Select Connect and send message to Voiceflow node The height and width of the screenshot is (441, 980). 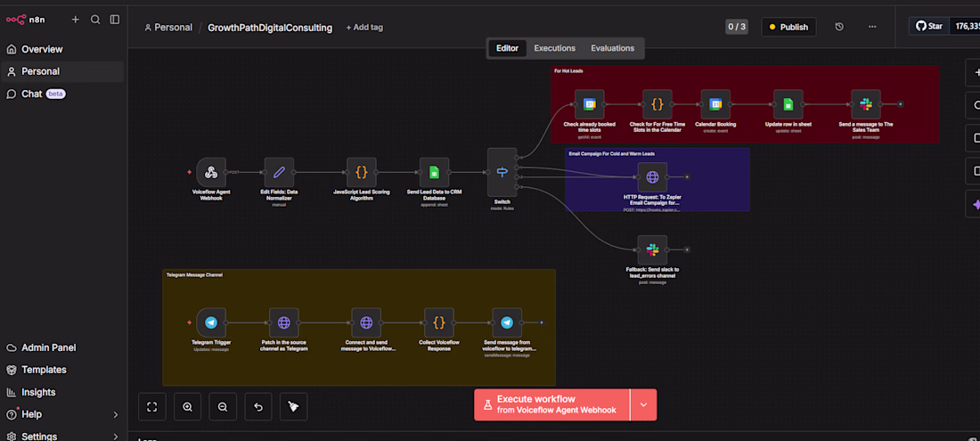tap(366, 323)
